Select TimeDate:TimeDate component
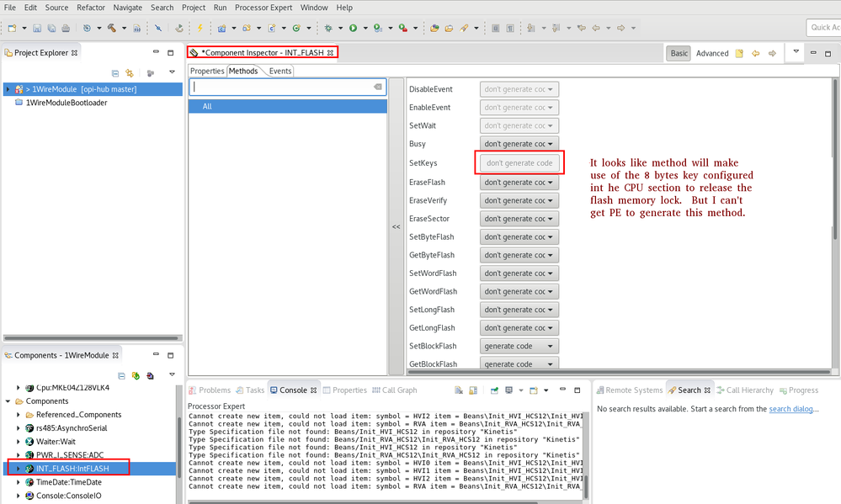The width and height of the screenshot is (841, 504). coord(69,482)
